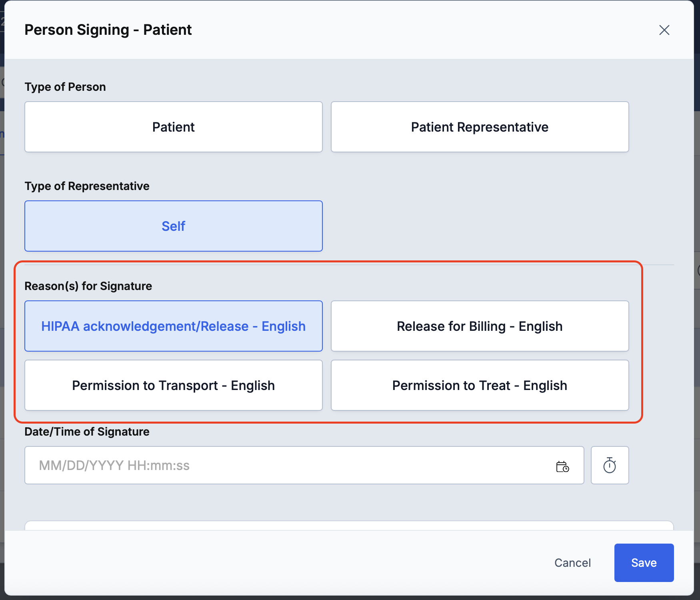The width and height of the screenshot is (700, 600).
Task: Click the "Date/Time of Signature" label
Action: click(87, 432)
